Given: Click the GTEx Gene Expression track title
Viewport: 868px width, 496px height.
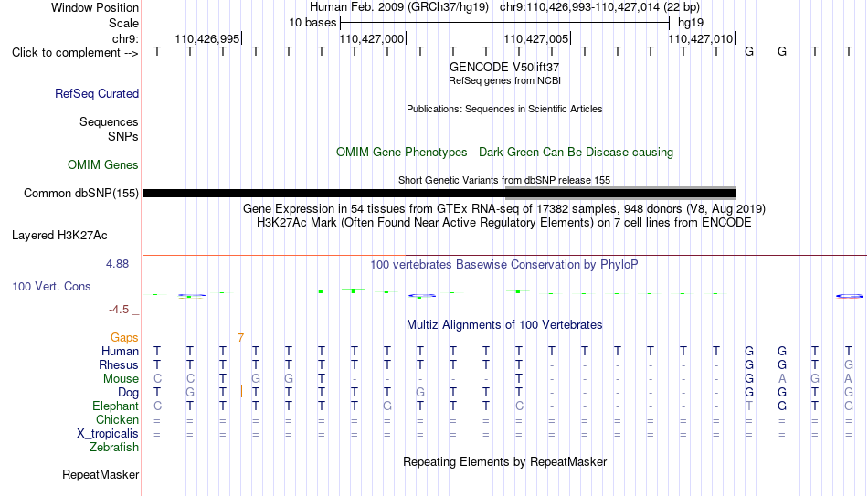Looking at the screenshot, I should (x=504, y=208).
